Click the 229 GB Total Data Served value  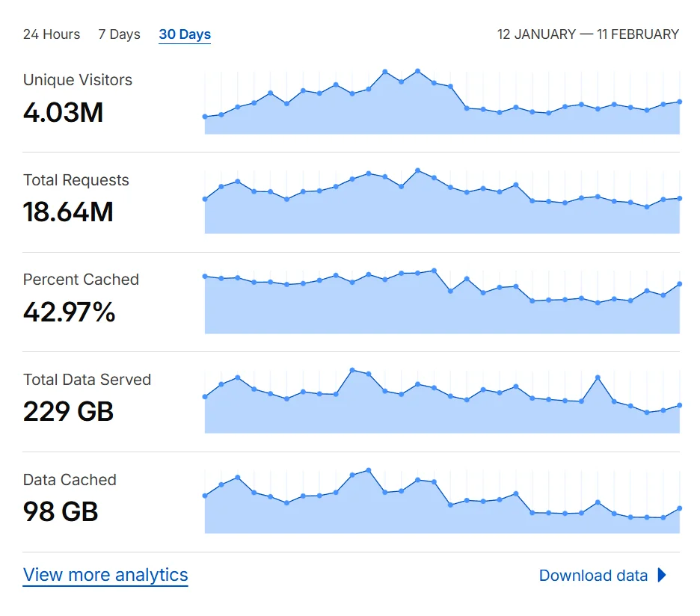pos(68,411)
